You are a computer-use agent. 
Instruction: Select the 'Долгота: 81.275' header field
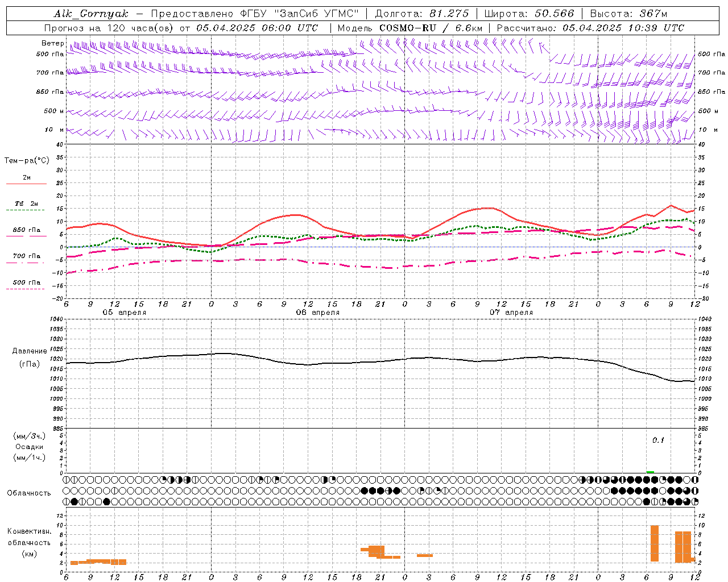coord(422,14)
